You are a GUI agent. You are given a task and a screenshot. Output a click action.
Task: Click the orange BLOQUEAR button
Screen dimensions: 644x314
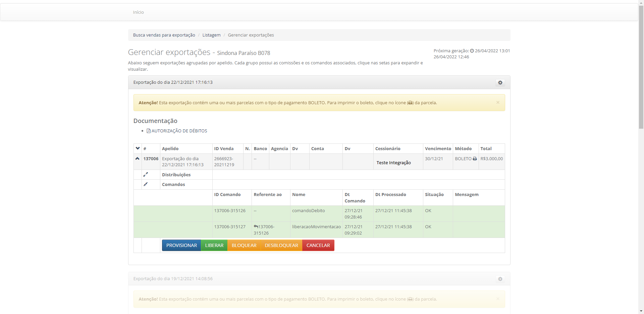pos(244,245)
